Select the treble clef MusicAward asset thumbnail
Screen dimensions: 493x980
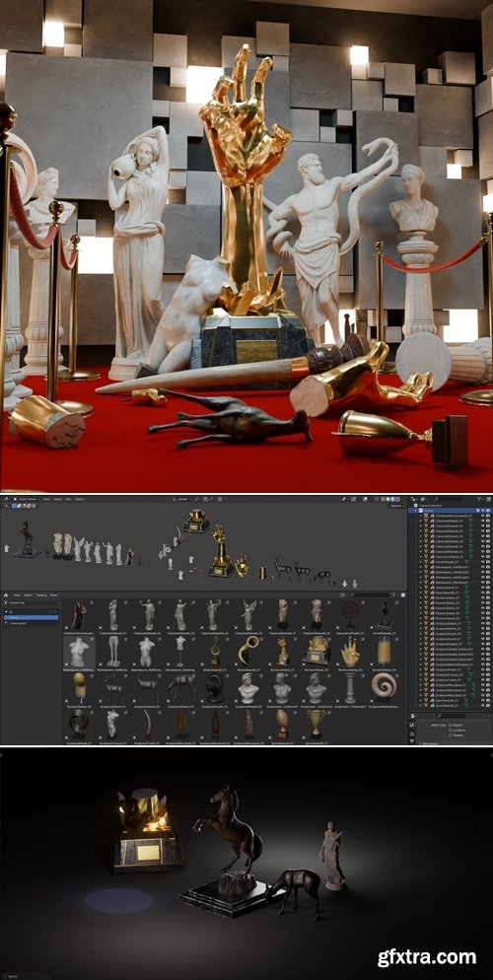pyautogui.click(x=215, y=652)
